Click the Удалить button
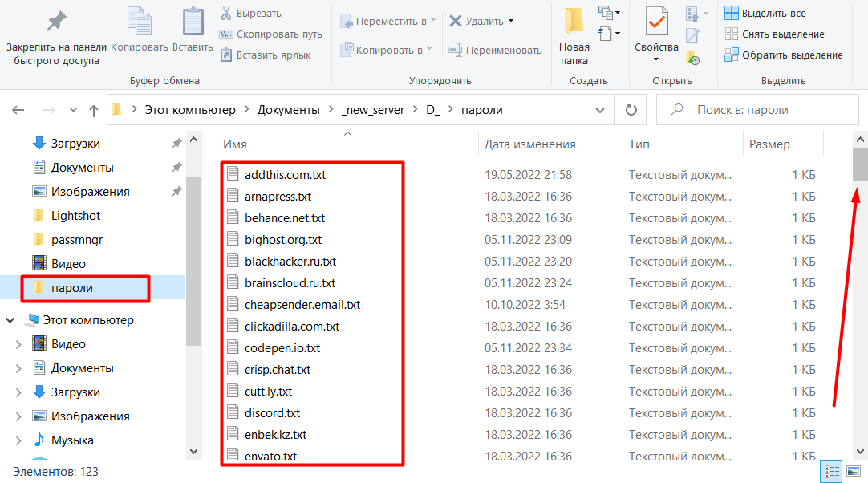 pos(477,21)
